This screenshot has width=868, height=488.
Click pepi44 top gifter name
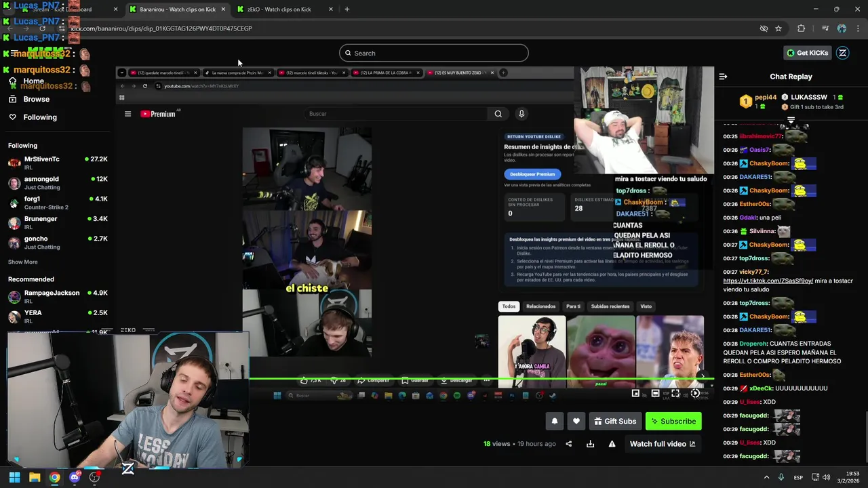[x=766, y=98]
